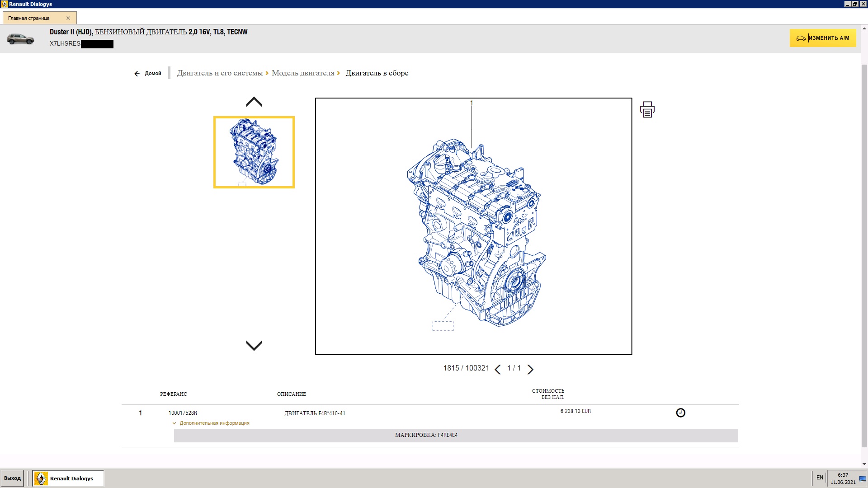Click the printer icon beside the diagram
868x488 pixels.
647,109
